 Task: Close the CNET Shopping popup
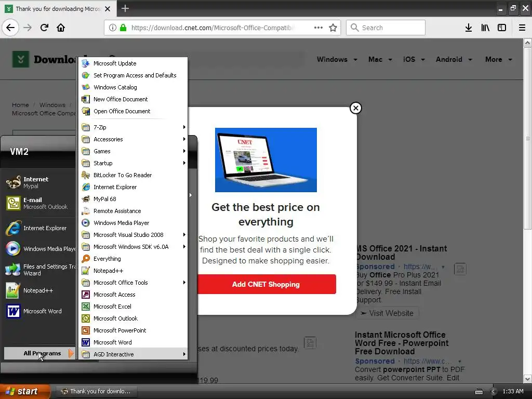[355, 108]
